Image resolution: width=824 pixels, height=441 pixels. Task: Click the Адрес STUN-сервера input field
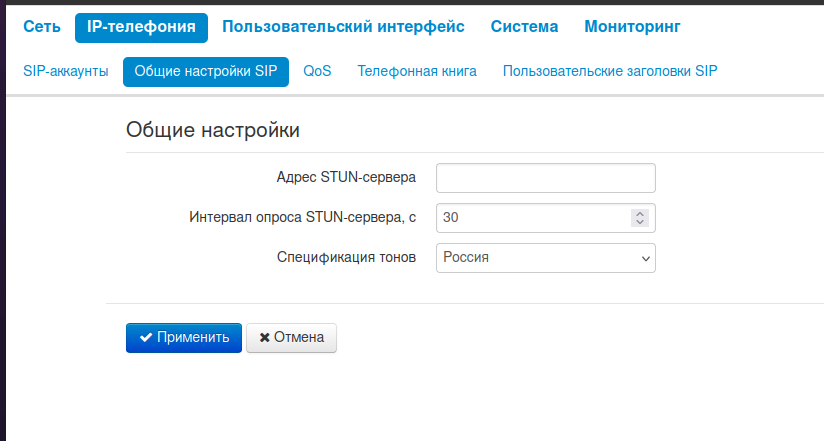(x=546, y=178)
